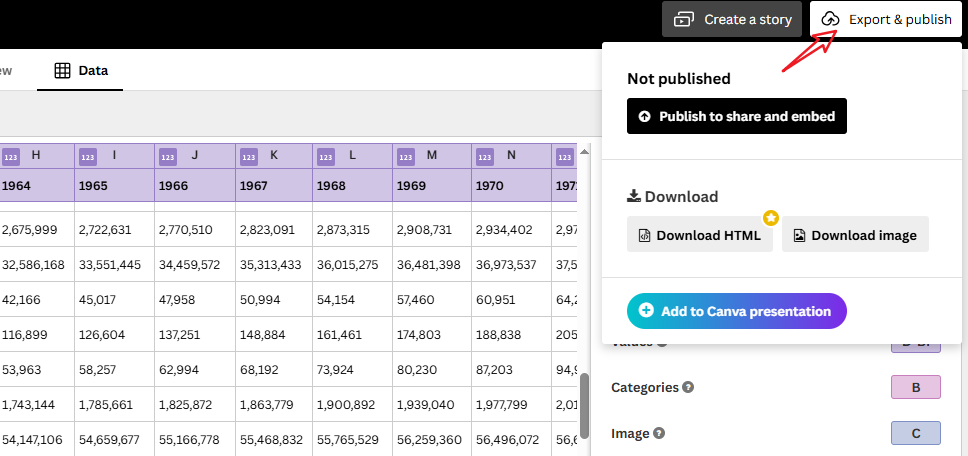Select the Categories column B swatch

(x=915, y=387)
